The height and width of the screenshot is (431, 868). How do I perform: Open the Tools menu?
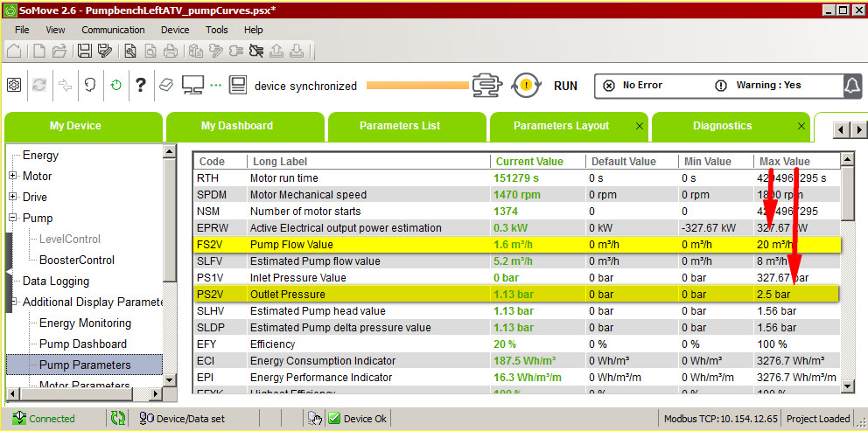[x=216, y=30]
